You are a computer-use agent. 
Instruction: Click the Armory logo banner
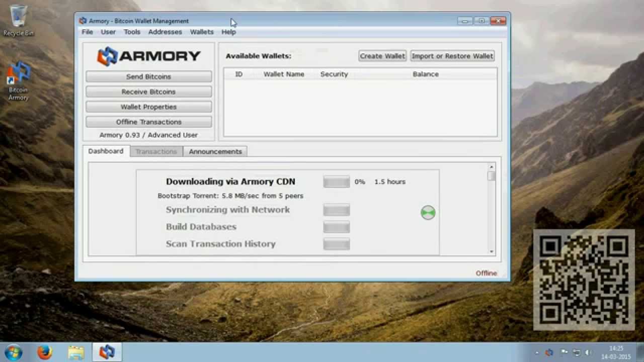[x=148, y=56]
